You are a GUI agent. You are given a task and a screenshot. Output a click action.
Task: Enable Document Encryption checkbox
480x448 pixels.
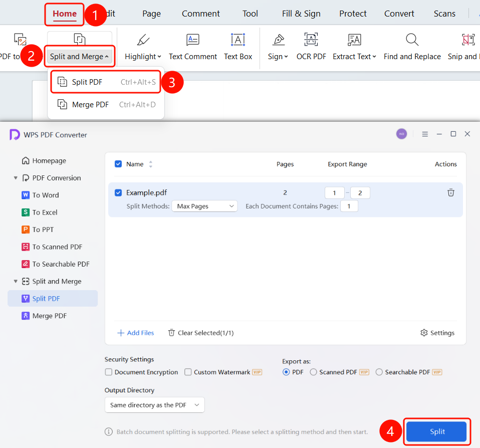tap(108, 372)
